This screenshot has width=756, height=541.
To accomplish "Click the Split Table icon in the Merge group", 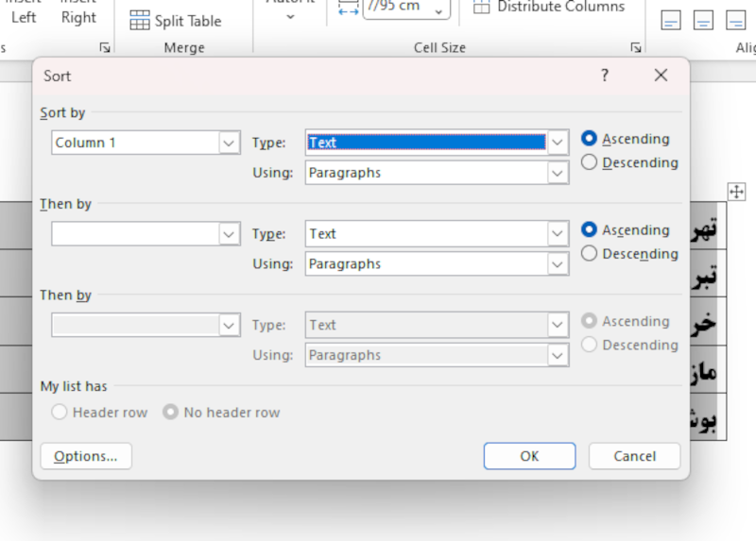I will (140, 21).
